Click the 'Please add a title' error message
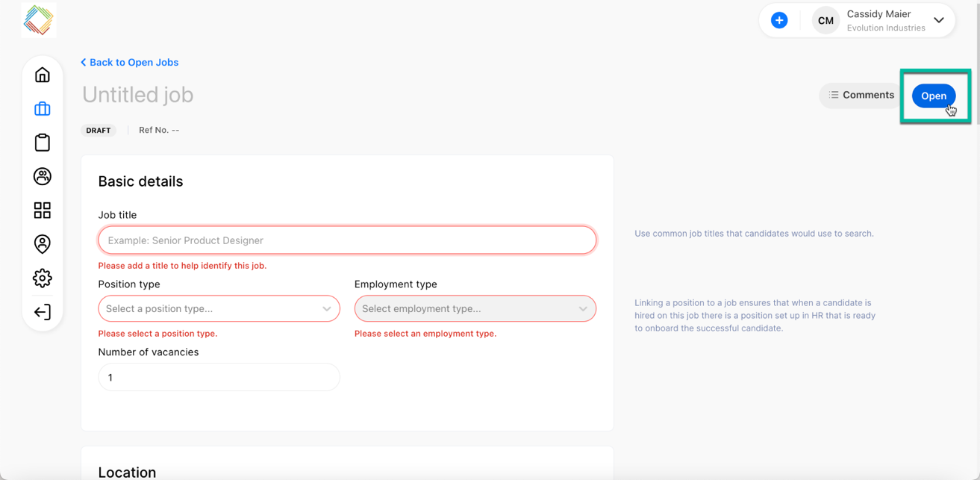 182,265
